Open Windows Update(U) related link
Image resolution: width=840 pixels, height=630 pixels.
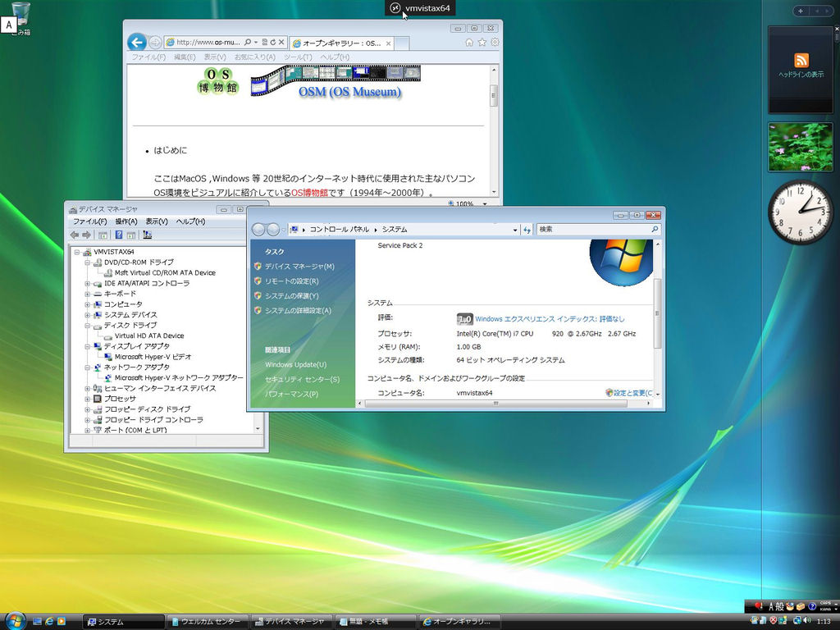(295, 365)
